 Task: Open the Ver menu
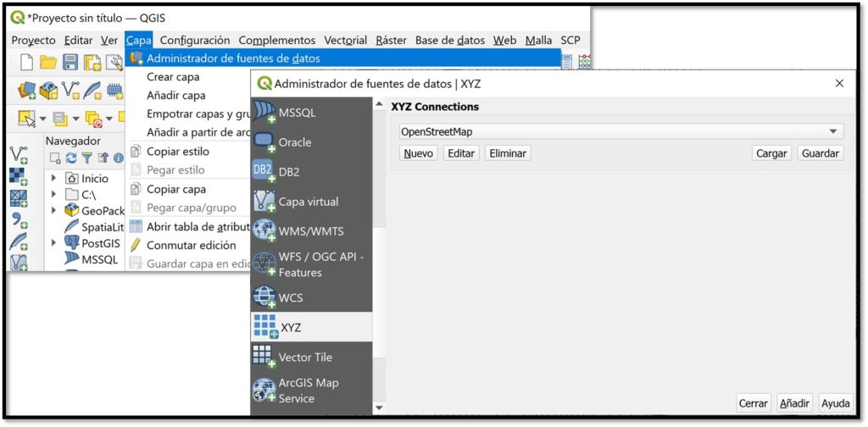tap(109, 41)
